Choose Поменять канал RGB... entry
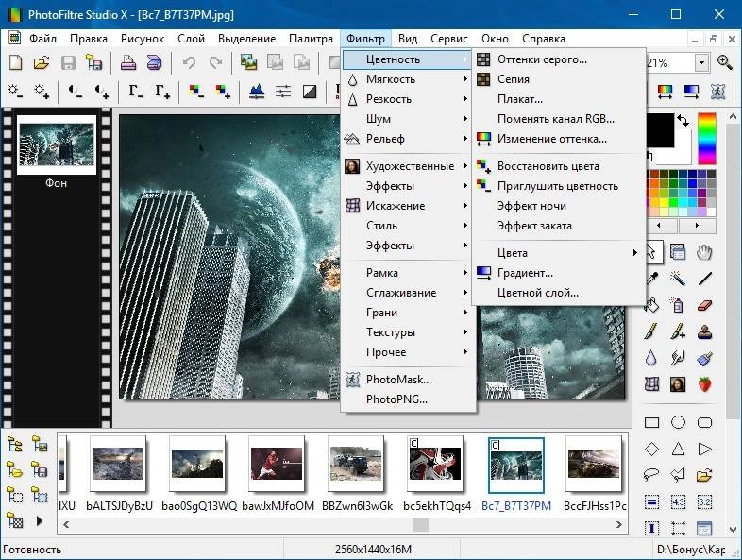Image resolution: width=742 pixels, height=560 pixels. pos(560,119)
